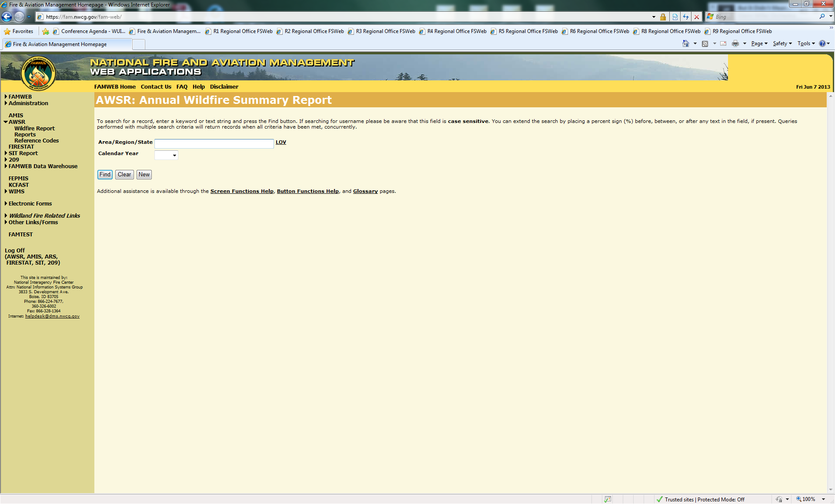Click the Favorites star icon
This screenshot has height=504, width=835.
7,31
